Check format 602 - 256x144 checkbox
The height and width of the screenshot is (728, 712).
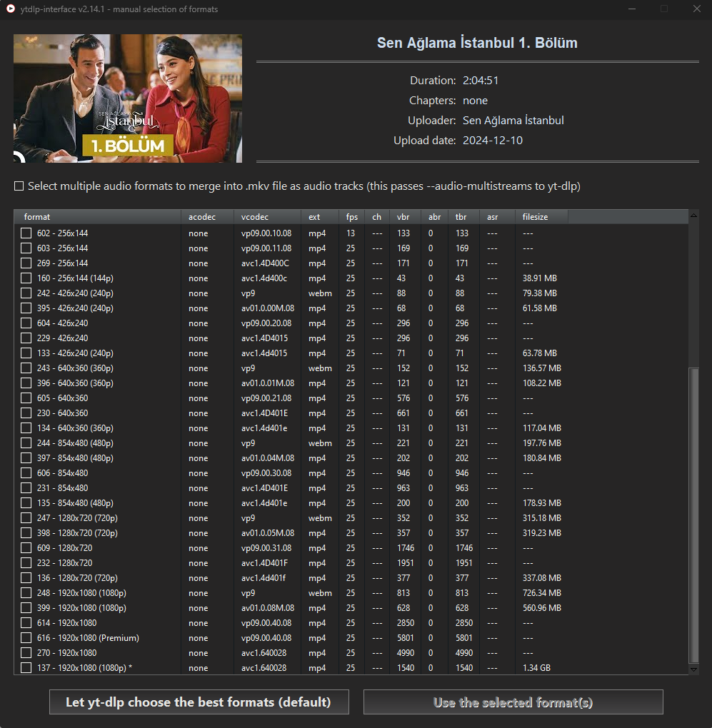(26, 233)
